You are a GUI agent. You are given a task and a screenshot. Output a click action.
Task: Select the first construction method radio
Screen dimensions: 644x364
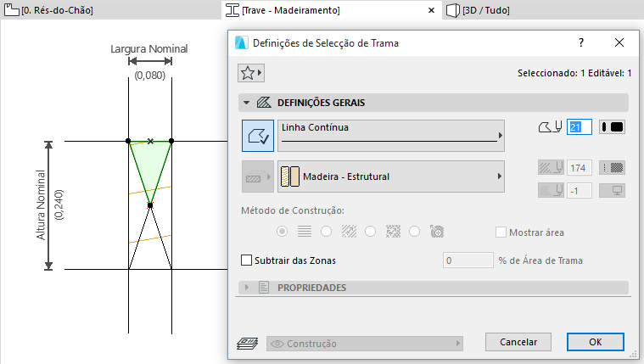[283, 232]
